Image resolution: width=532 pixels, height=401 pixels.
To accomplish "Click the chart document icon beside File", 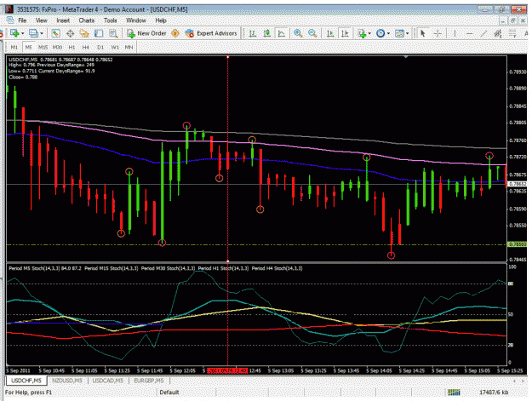I will tap(10, 20).
